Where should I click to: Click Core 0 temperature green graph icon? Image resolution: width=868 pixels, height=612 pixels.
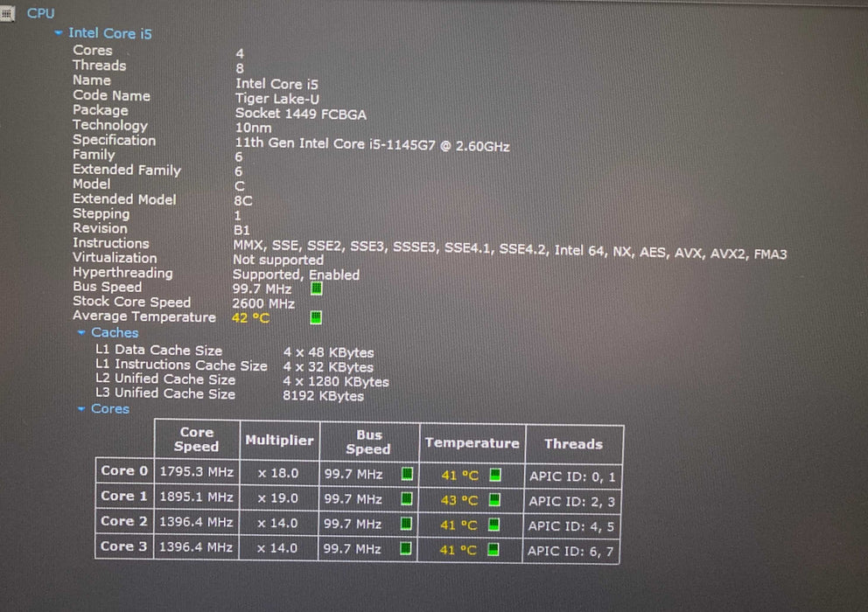click(x=495, y=475)
